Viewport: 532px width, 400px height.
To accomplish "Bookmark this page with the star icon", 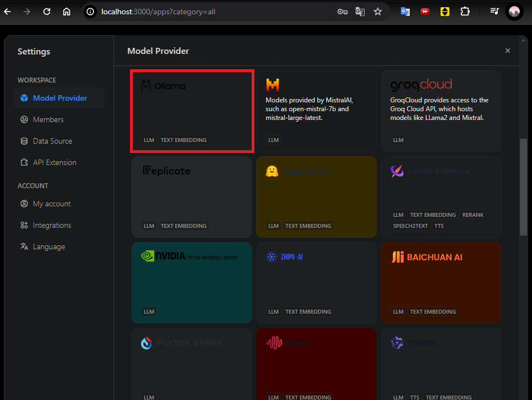I will coord(378,12).
